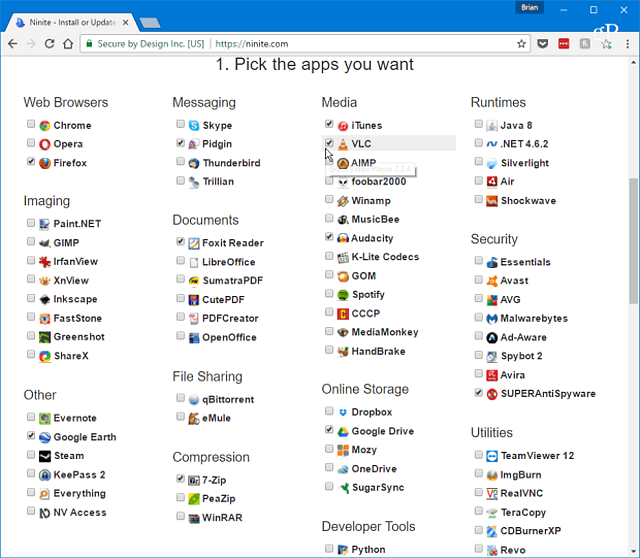The width and height of the screenshot is (640, 558).
Task: Check the Dropbox checkbox
Action: (329, 411)
